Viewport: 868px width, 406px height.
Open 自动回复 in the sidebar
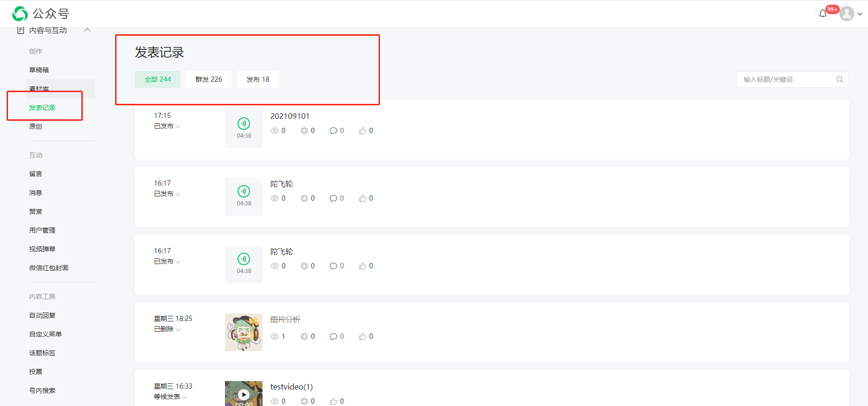point(42,315)
